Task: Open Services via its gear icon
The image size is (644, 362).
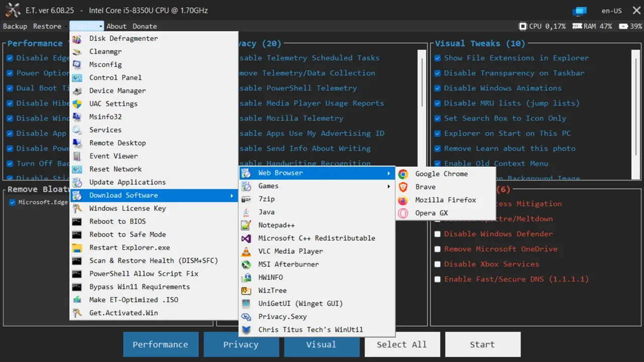Action: click(x=77, y=130)
